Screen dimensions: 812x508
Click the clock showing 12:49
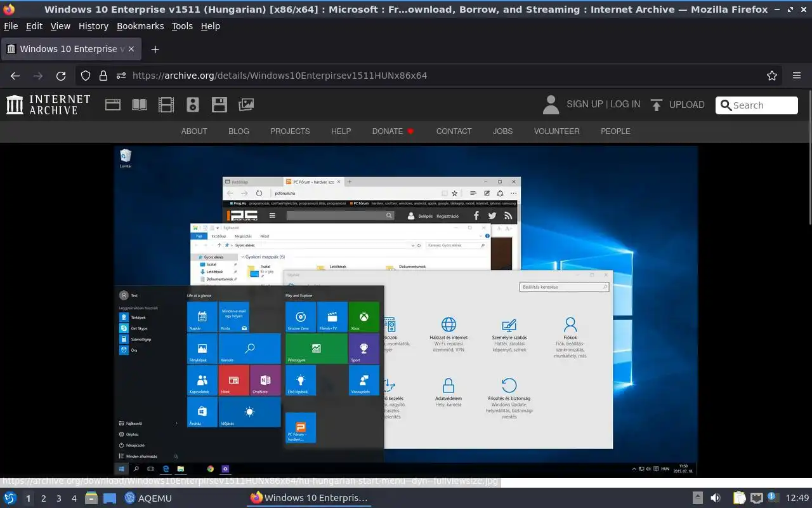pos(797,498)
